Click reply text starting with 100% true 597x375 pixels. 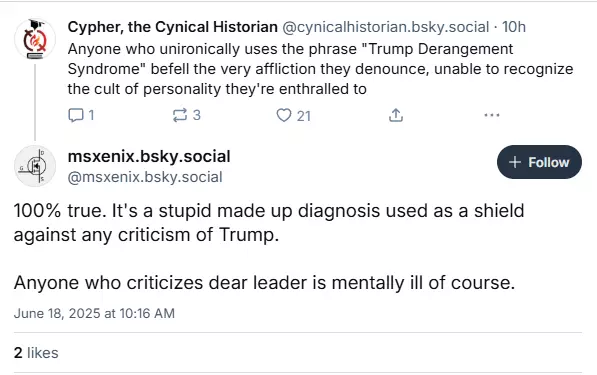(269, 222)
